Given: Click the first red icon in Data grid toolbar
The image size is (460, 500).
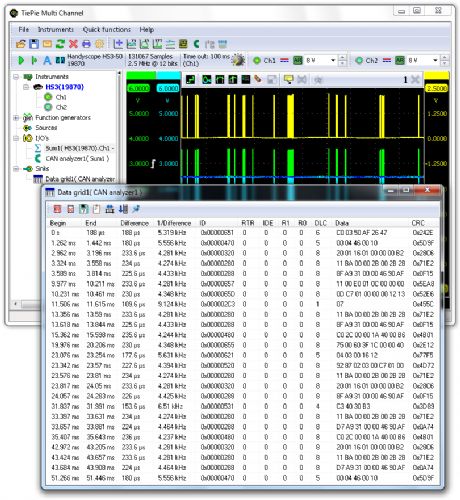Looking at the screenshot, I should click(57, 209).
